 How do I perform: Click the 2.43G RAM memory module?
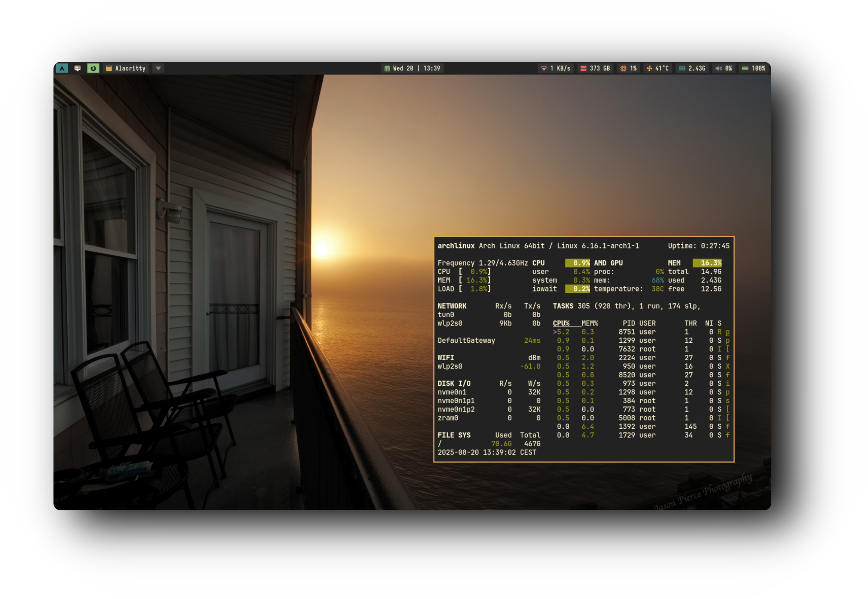click(692, 68)
